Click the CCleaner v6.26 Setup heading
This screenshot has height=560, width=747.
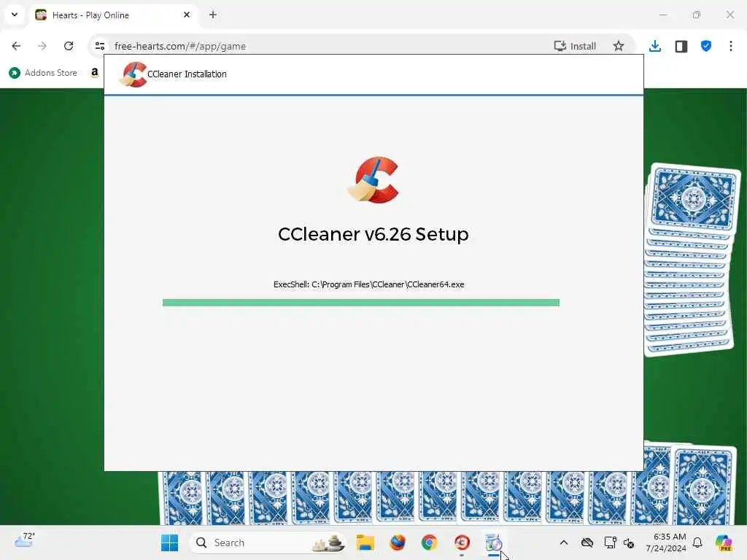[x=373, y=234]
